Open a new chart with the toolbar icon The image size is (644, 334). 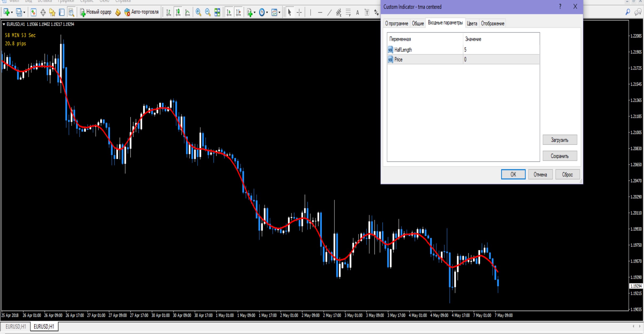[x=6, y=12]
